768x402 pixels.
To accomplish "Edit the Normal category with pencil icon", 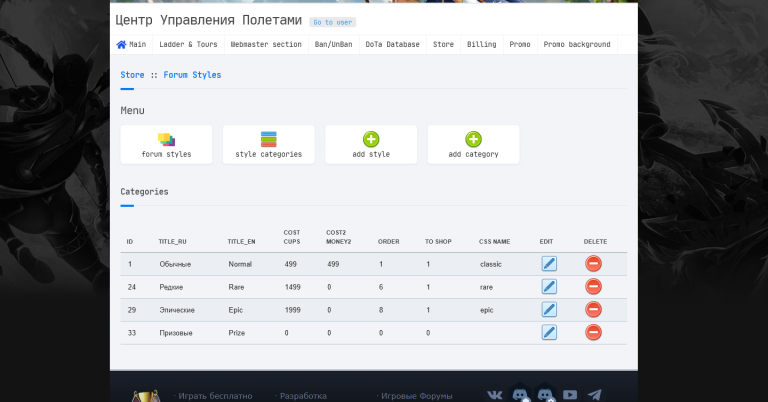I will coord(549,264).
